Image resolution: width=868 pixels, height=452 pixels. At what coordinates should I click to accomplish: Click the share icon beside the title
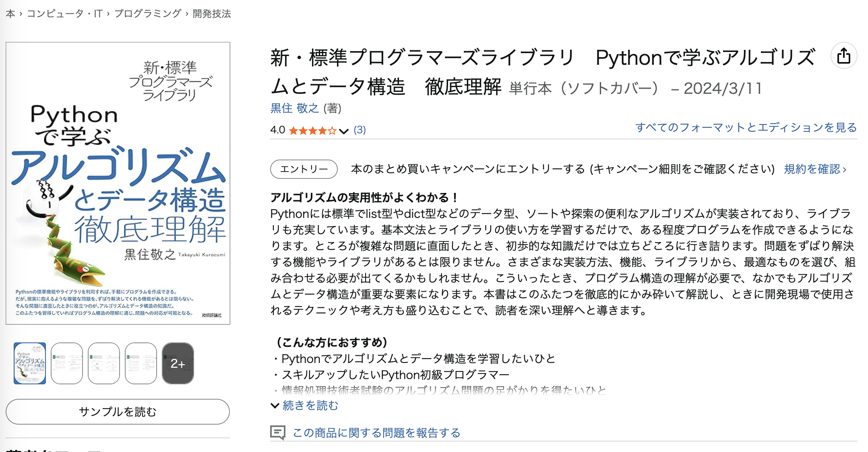843,56
